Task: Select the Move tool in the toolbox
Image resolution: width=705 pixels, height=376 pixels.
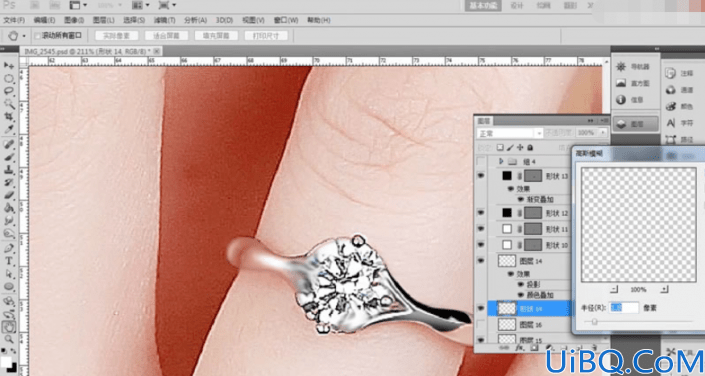Action: coord(9,66)
